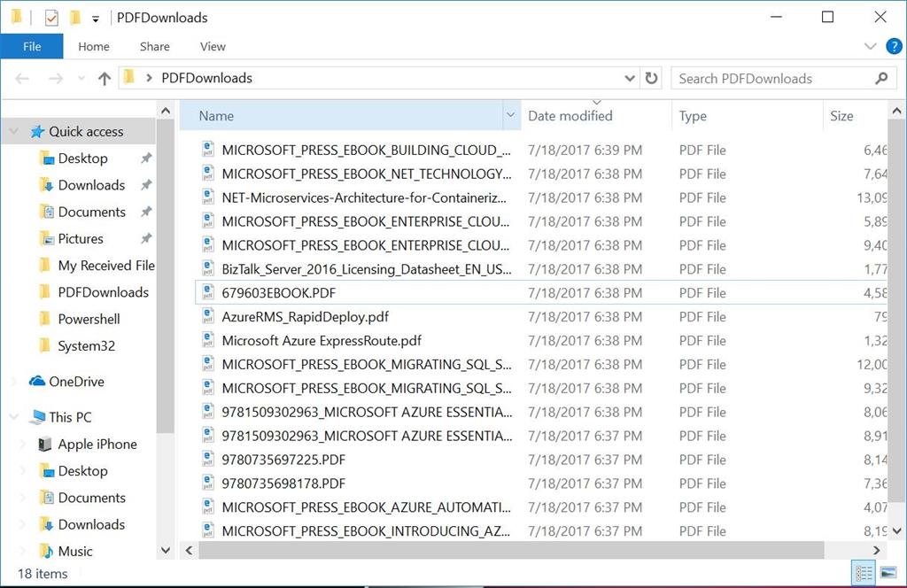Select BizTalk_Server_2016_Licensing_Datasheet file
Viewport: 907px width, 588px height.
[367, 269]
